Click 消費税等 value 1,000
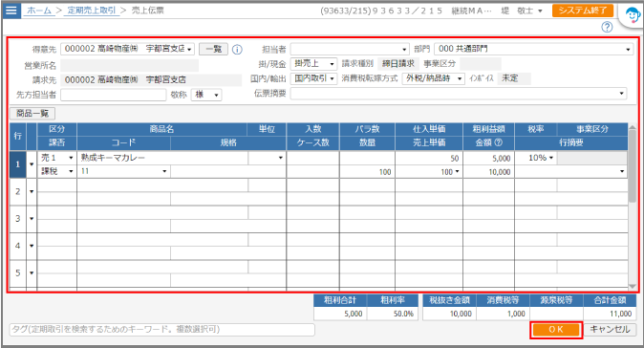 point(503,314)
